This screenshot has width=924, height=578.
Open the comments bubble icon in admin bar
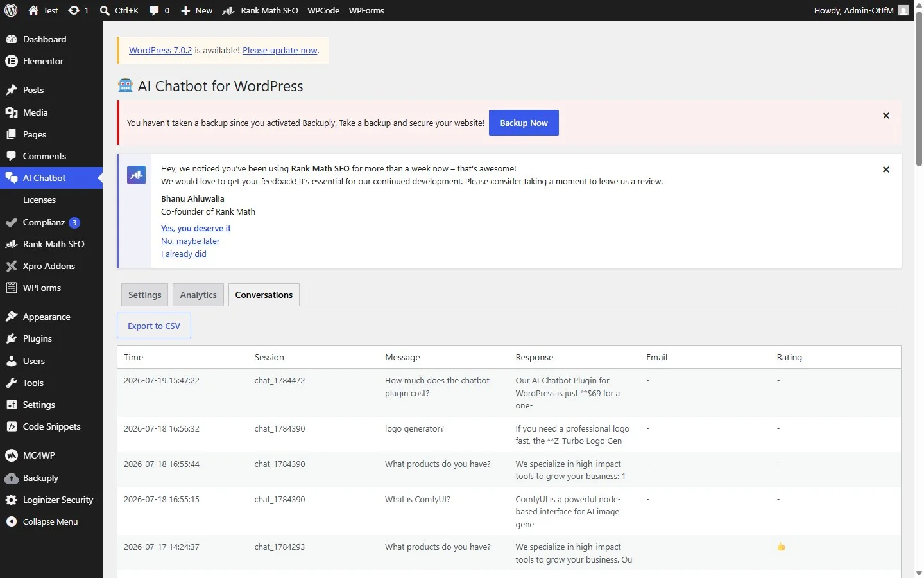coord(154,10)
